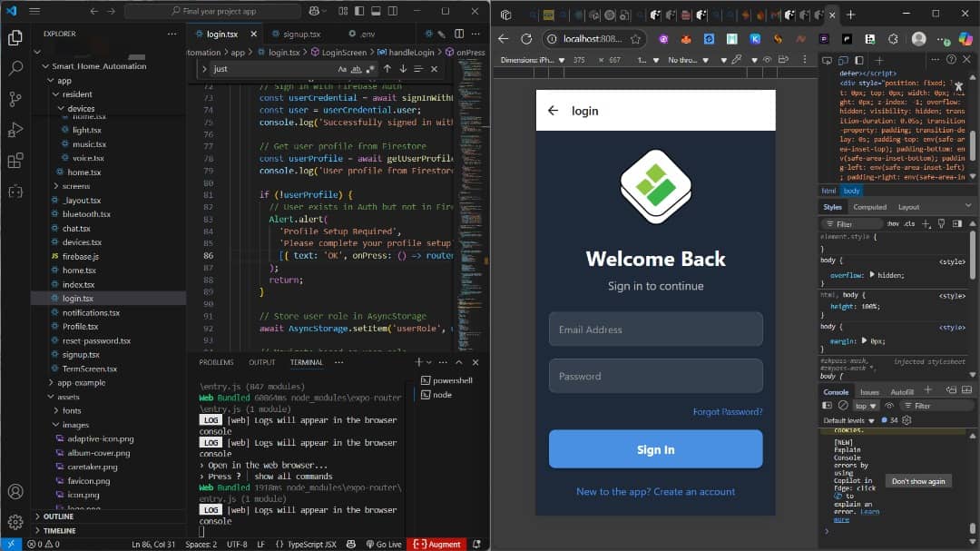Viewport: 980px width, 551px height.
Task: Expand replace chevron in find widget
Action: [204, 69]
